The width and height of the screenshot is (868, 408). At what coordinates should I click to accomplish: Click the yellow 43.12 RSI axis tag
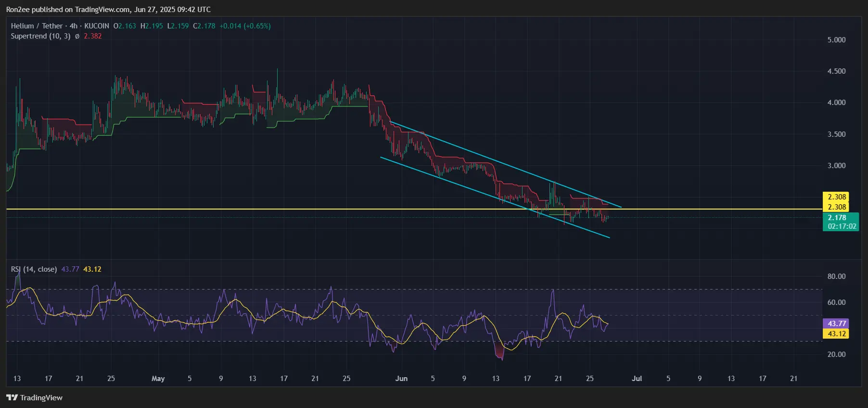(x=836, y=334)
